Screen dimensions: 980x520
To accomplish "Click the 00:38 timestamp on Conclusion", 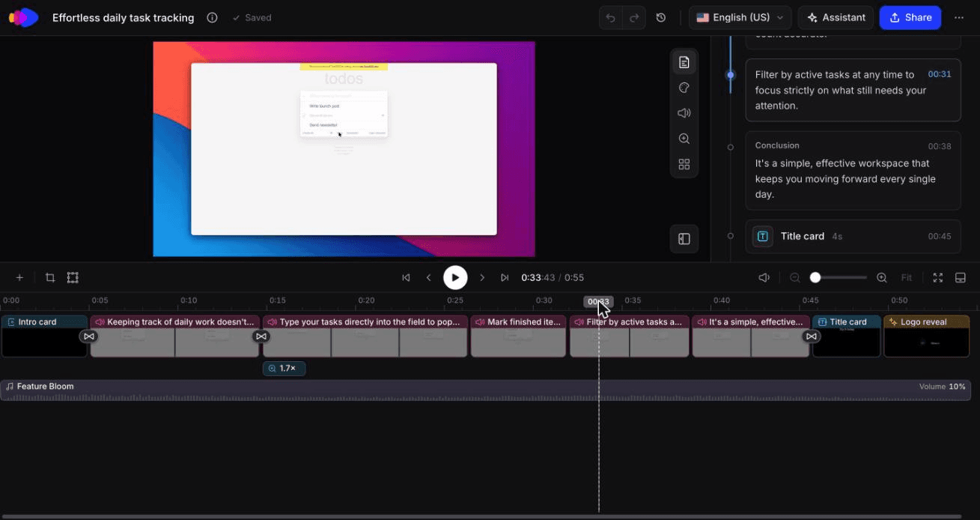I will [x=940, y=146].
